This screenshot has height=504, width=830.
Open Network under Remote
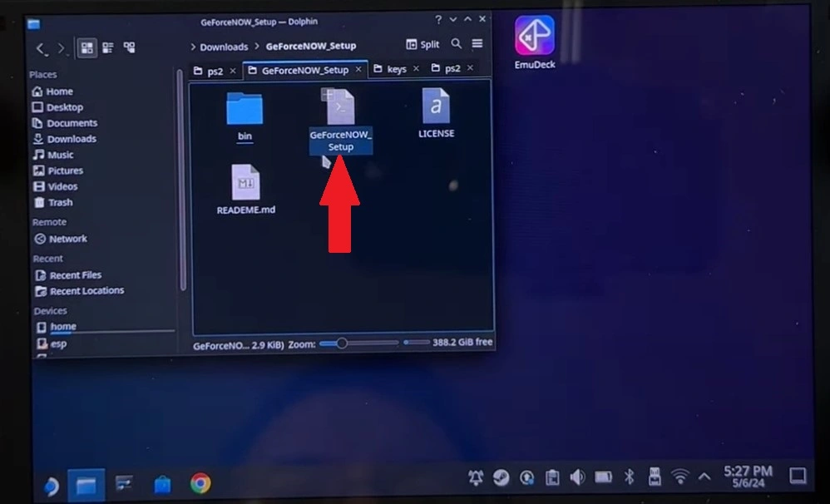click(61, 239)
